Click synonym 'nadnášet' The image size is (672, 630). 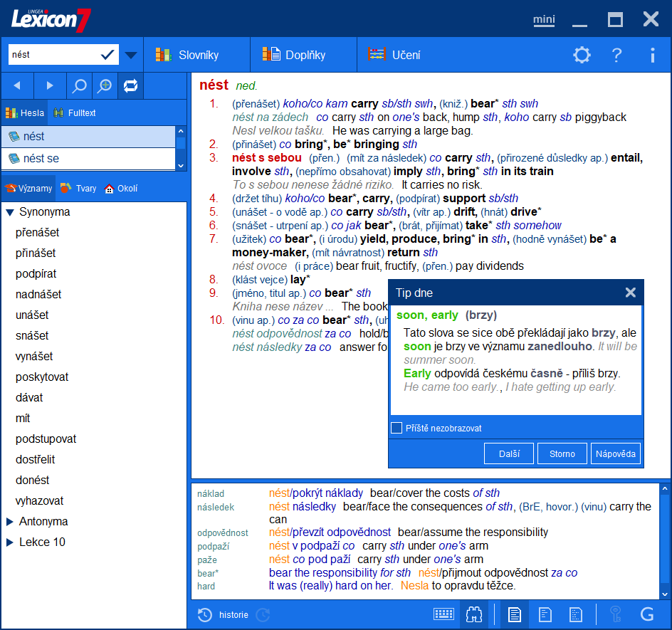tap(38, 294)
